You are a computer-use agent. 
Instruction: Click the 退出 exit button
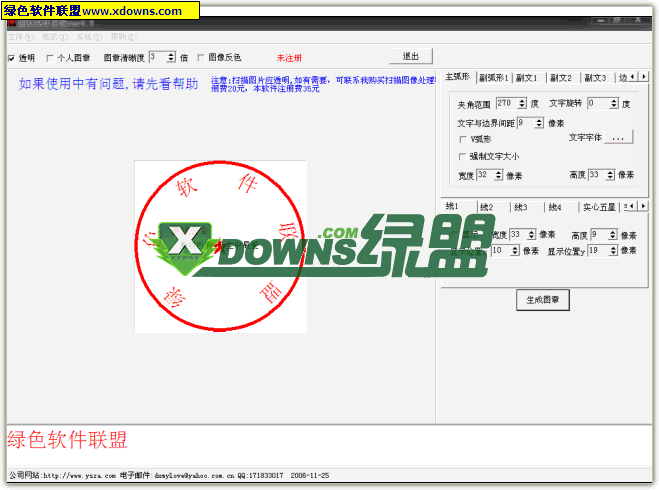click(x=411, y=56)
